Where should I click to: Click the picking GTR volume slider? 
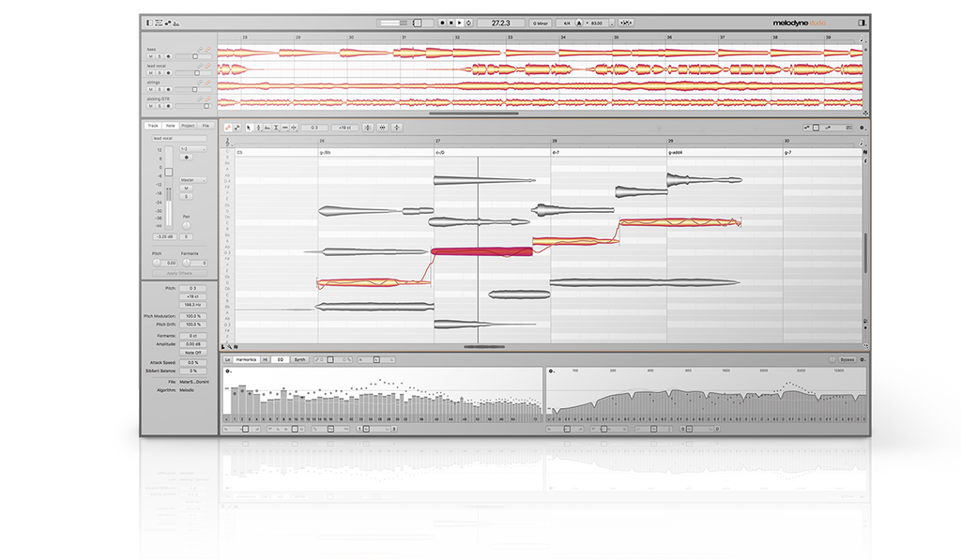193,106
